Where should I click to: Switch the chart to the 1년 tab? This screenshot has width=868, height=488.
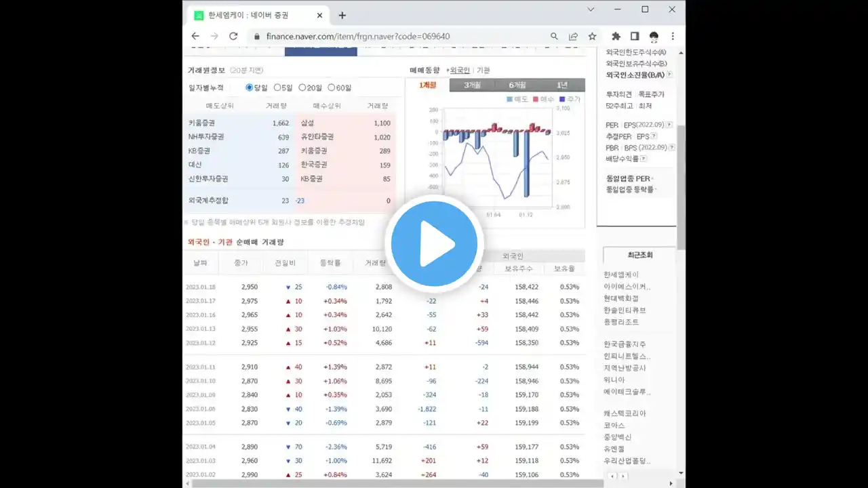pyautogui.click(x=562, y=85)
